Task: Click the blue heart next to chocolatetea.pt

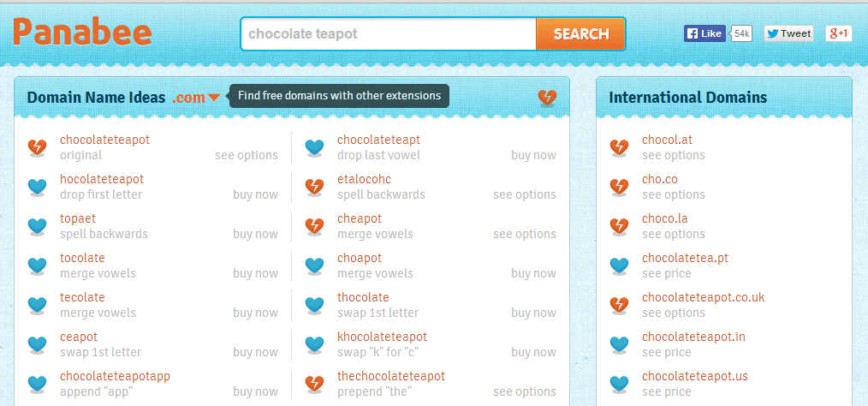Action: [619, 266]
